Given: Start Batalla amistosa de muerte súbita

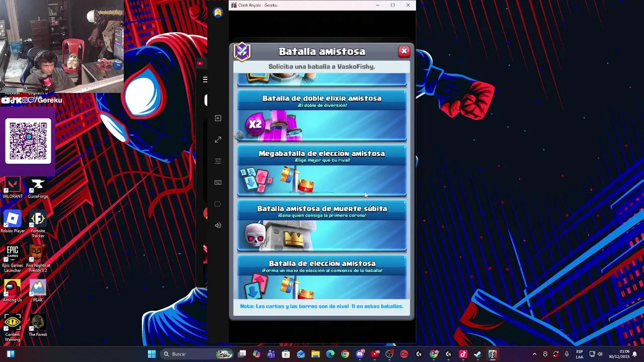Looking at the screenshot, I should click(322, 226).
